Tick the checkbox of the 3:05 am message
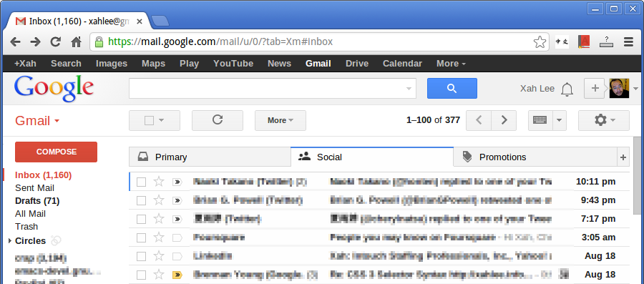The height and width of the screenshot is (284, 644). click(141, 238)
